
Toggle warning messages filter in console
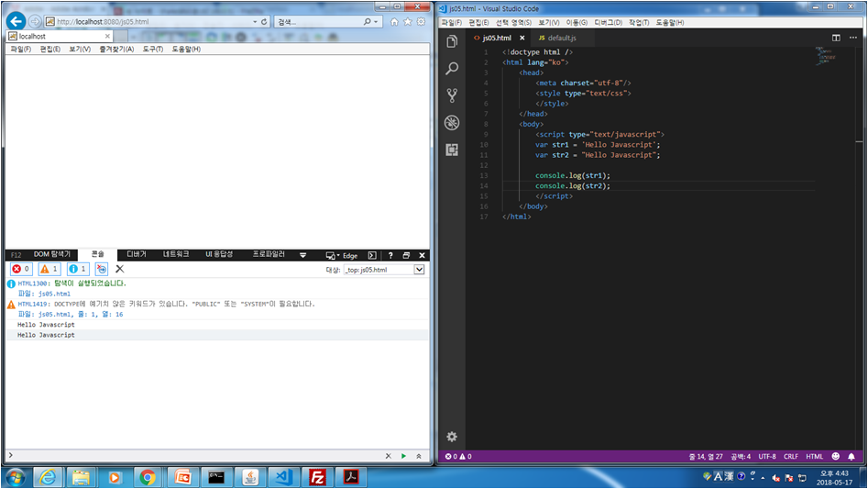(x=49, y=269)
